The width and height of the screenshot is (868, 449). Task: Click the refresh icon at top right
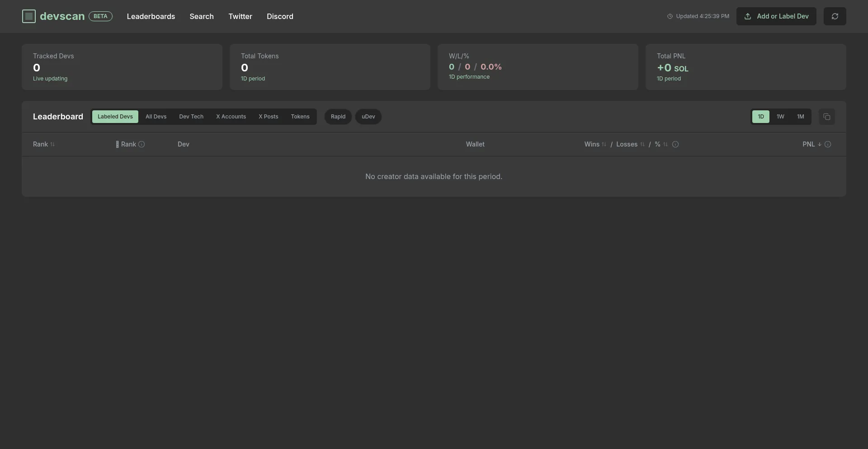[x=835, y=16]
